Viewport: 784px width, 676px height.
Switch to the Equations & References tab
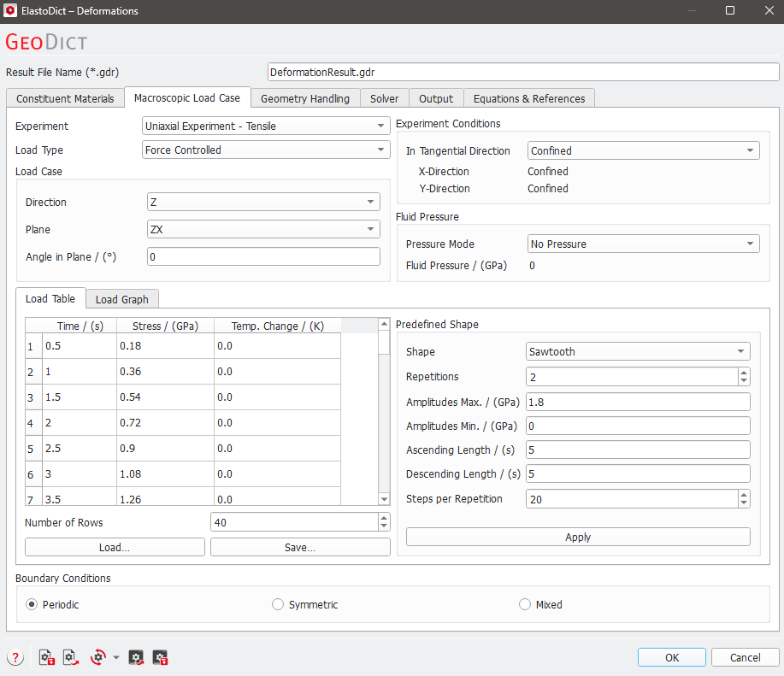tap(529, 98)
